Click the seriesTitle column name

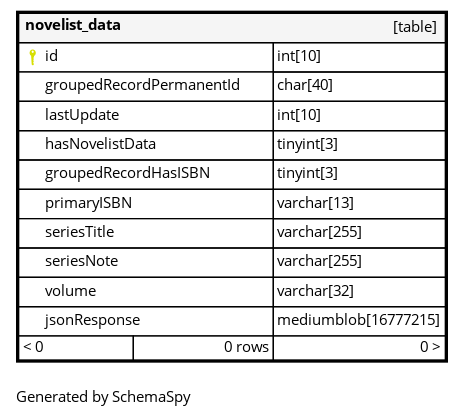pyautogui.click(x=80, y=232)
